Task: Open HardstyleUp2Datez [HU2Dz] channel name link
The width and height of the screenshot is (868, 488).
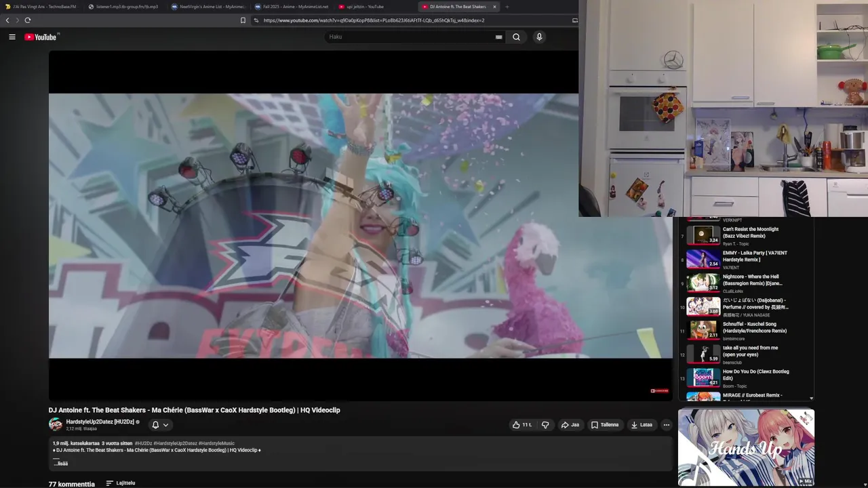Action: (100, 422)
